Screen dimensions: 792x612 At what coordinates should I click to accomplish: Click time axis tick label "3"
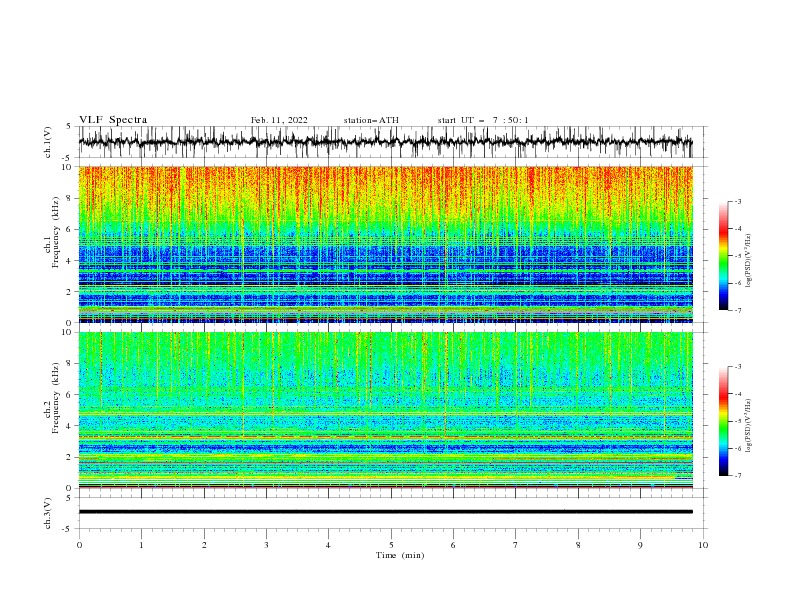coord(266,545)
